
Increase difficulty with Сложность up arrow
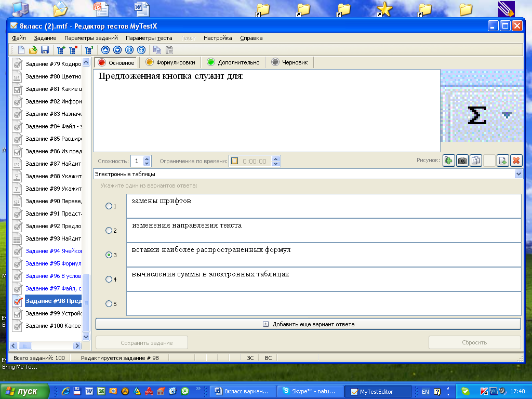147,158
